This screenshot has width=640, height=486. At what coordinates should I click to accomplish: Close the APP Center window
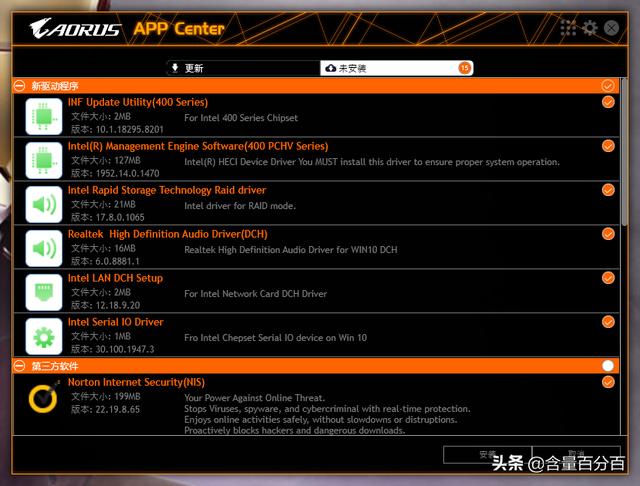coord(611,28)
